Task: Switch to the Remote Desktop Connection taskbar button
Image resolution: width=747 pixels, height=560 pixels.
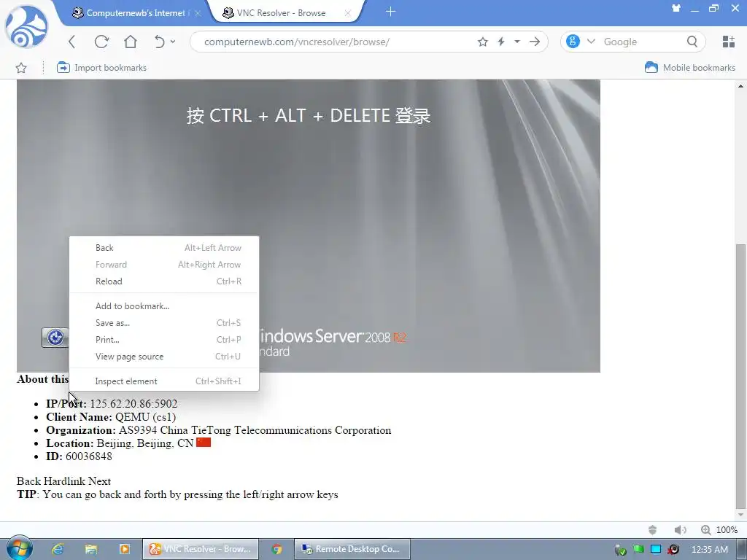Action: point(352,549)
